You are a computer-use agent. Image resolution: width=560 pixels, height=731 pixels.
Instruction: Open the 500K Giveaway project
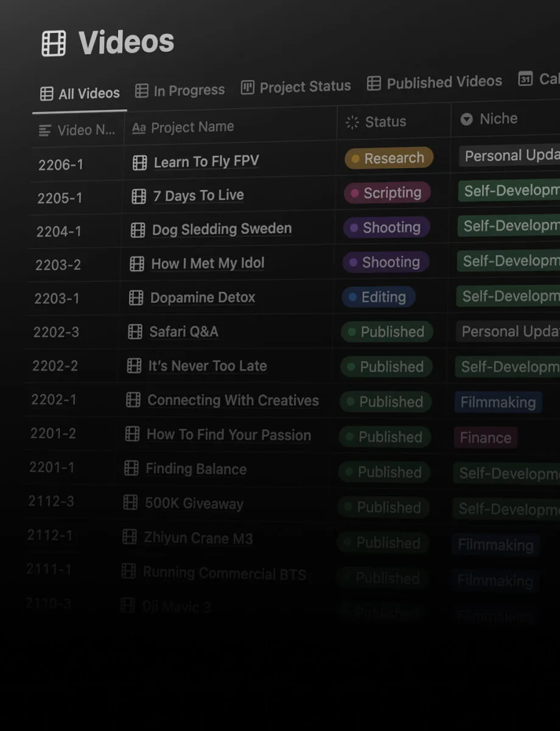click(x=194, y=504)
